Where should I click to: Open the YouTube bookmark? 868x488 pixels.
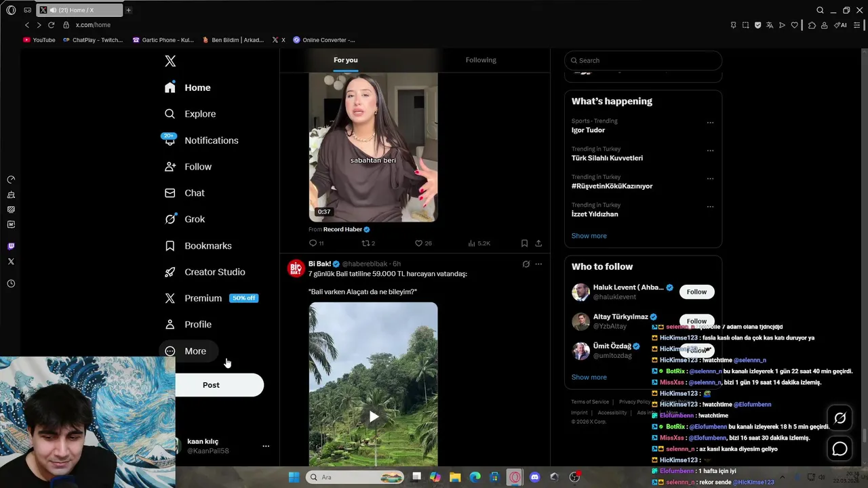(39, 40)
